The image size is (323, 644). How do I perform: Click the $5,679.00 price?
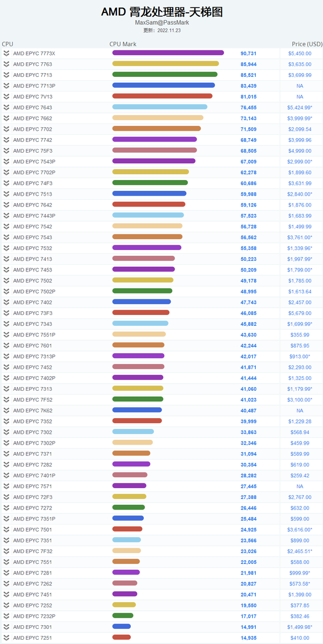[299, 313]
